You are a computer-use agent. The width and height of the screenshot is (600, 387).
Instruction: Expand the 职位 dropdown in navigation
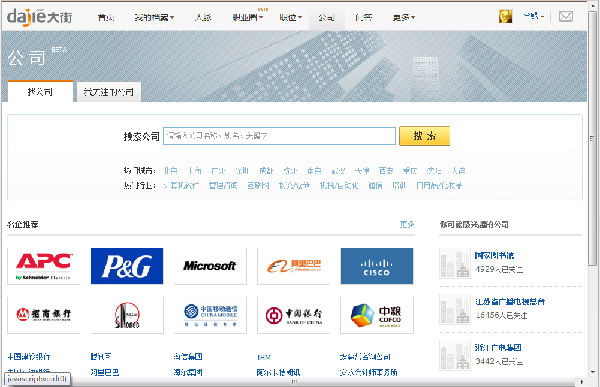click(x=290, y=17)
